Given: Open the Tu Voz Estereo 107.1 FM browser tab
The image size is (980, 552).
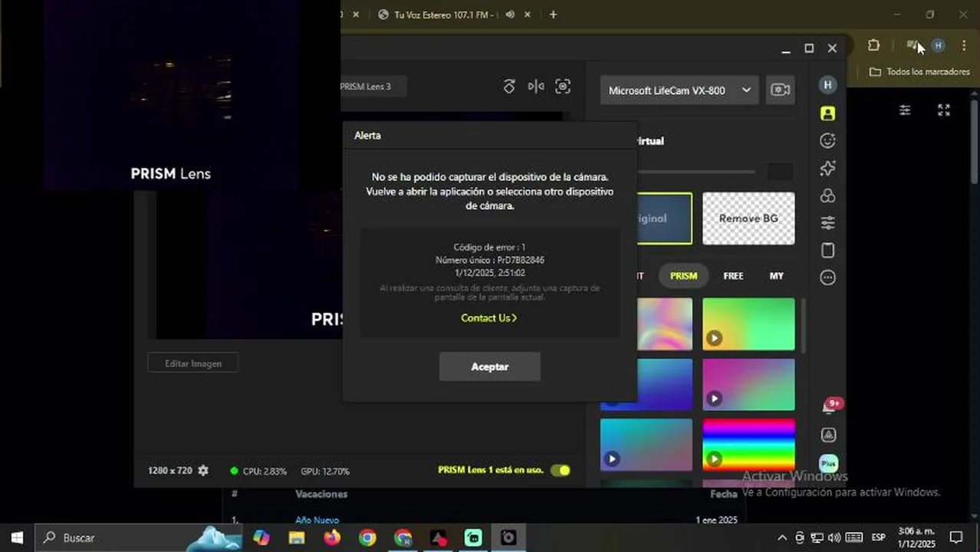Looking at the screenshot, I should tap(445, 15).
